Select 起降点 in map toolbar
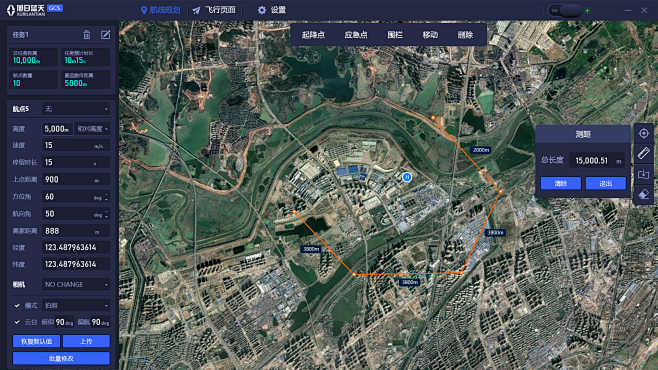 click(313, 35)
